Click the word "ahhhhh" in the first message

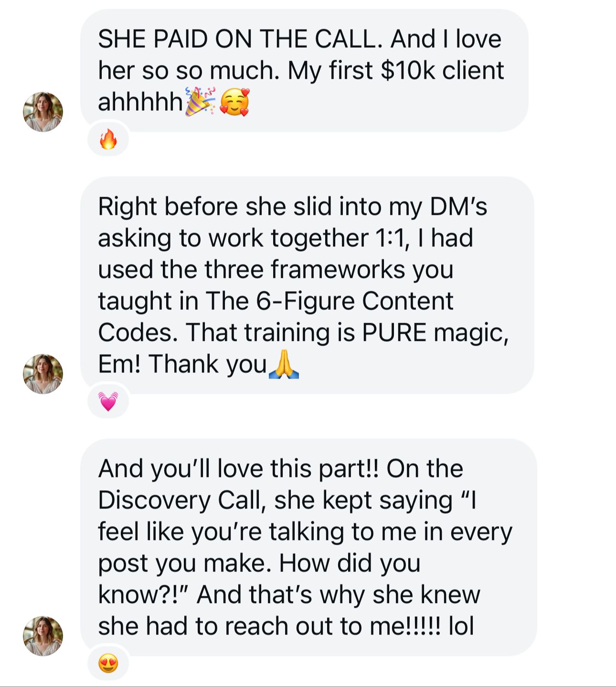(140, 102)
